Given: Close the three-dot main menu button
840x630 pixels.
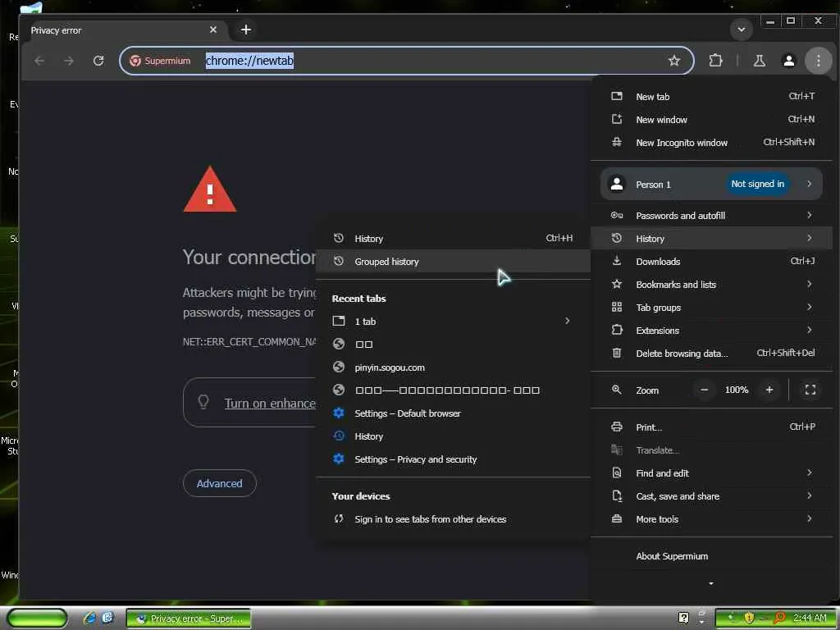Looking at the screenshot, I should tap(818, 61).
